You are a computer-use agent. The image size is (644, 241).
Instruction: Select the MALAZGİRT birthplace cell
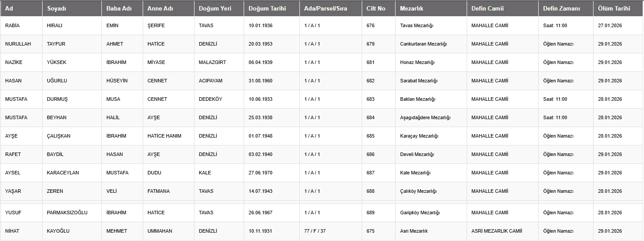[x=212, y=62]
